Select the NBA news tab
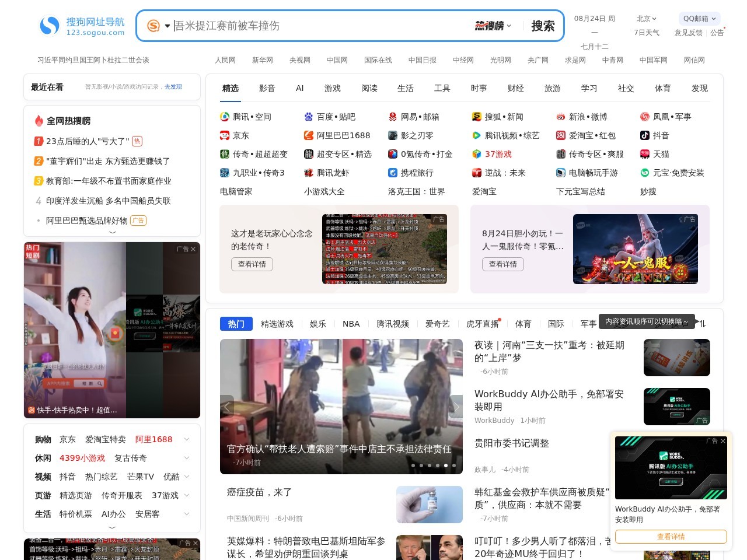This screenshot has height=560, width=747. tap(351, 324)
